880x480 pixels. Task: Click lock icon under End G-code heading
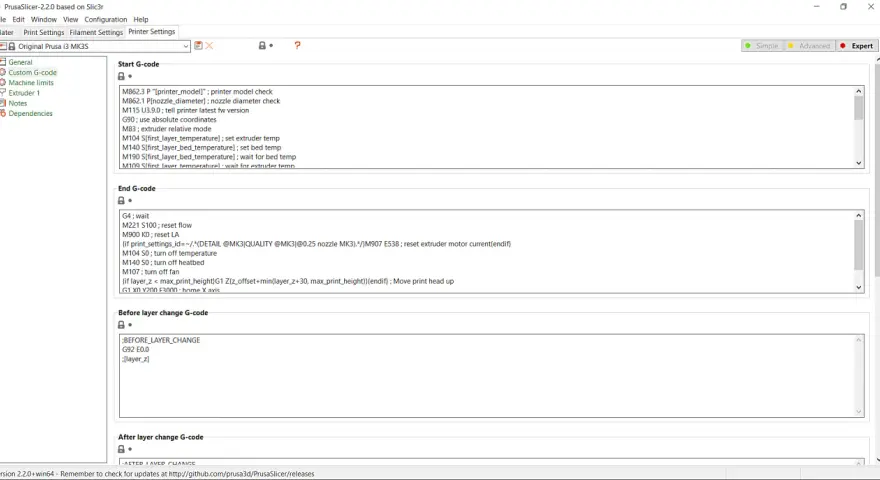[x=121, y=200]
